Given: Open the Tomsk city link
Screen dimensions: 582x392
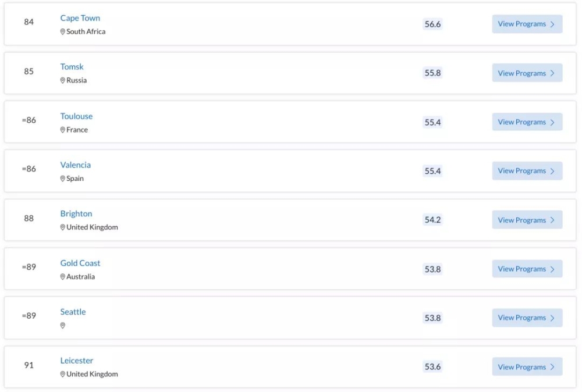Looking at the screenshot, I should click(72, 67).
